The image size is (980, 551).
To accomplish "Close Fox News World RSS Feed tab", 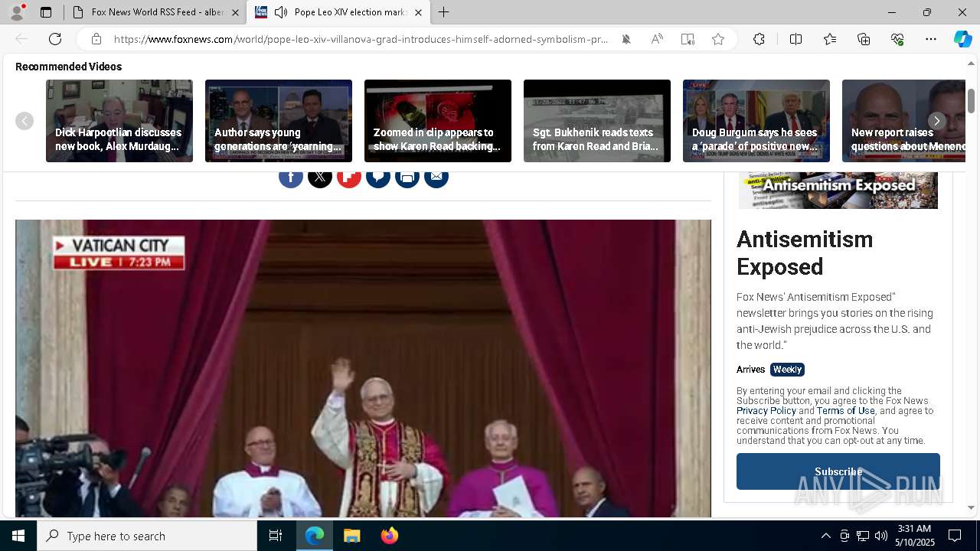I will (x=235, y=12).
